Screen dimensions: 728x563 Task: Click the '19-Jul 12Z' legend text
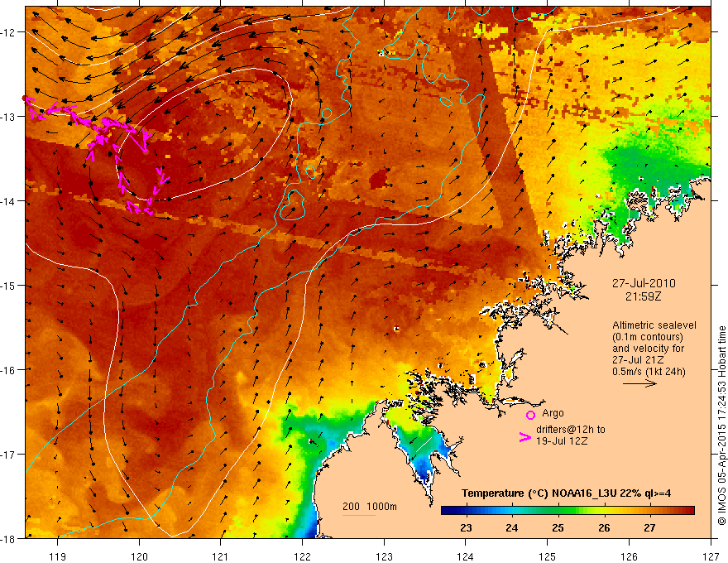coord(562,440)
